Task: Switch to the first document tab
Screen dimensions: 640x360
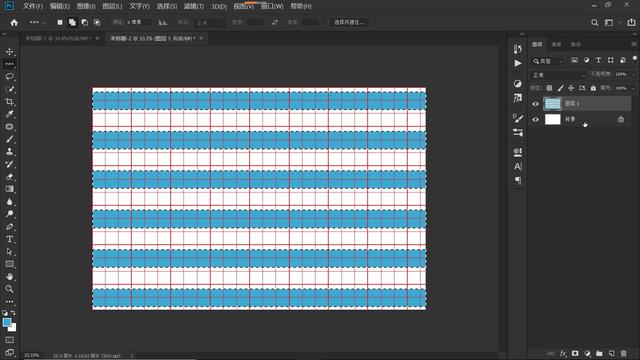Action: coord(58,38)
